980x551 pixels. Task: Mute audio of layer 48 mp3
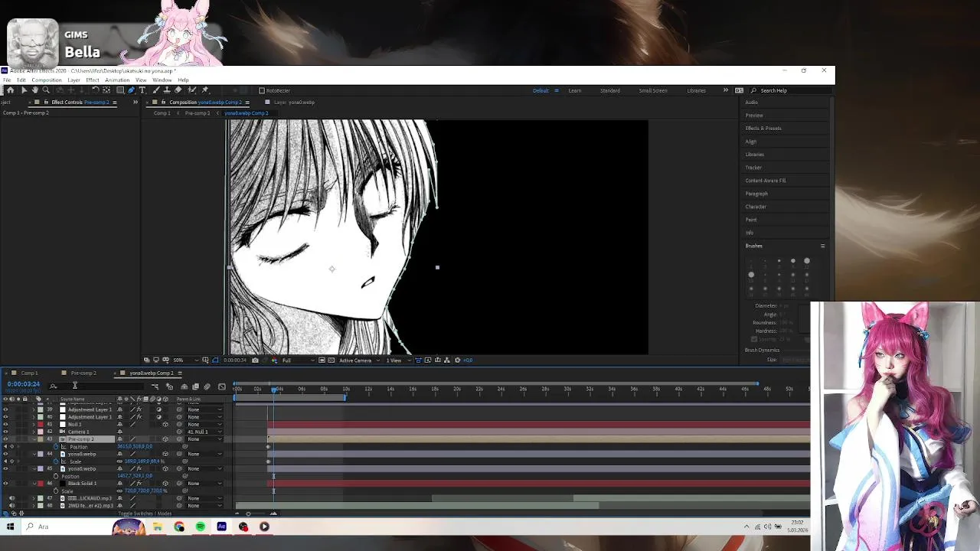click(11, 506)
